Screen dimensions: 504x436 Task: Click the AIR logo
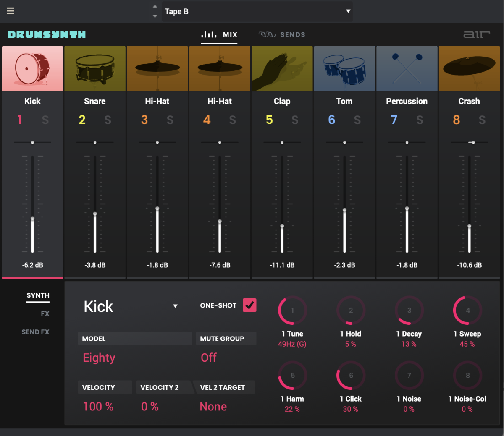pos(477,34)
